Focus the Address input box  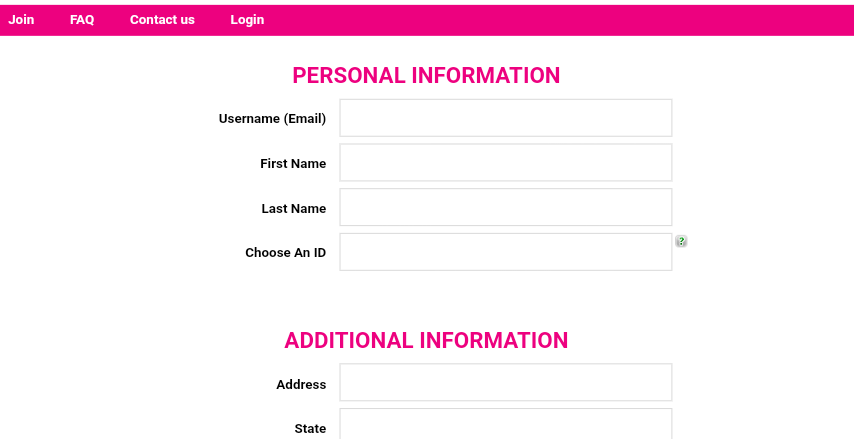(505, 383)
